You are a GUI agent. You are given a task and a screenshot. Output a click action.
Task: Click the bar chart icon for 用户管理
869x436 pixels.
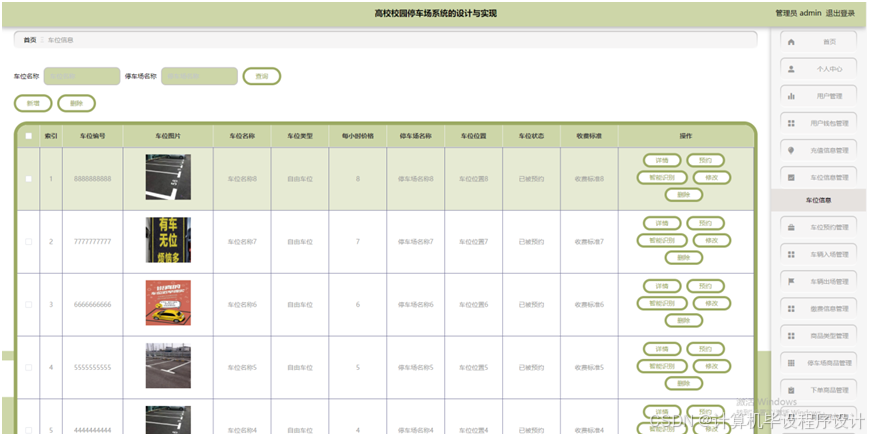[791, 96]
